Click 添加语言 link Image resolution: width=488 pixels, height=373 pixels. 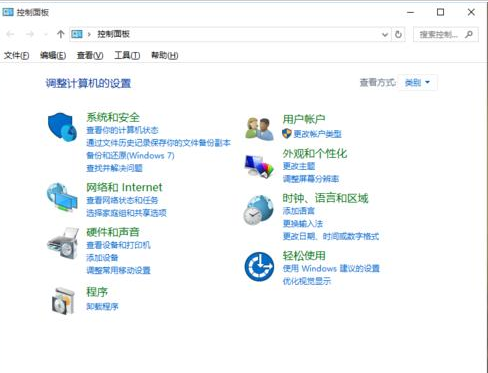point(299,211)
